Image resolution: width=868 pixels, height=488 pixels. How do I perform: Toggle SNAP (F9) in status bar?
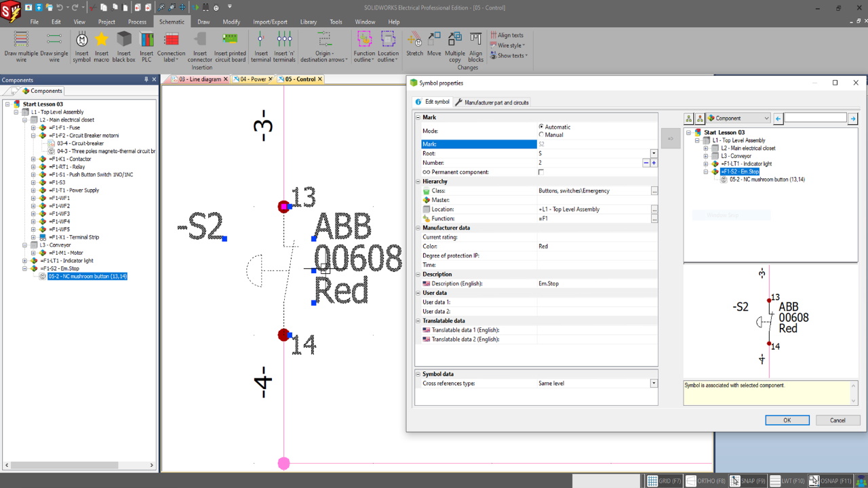[747, 481]
